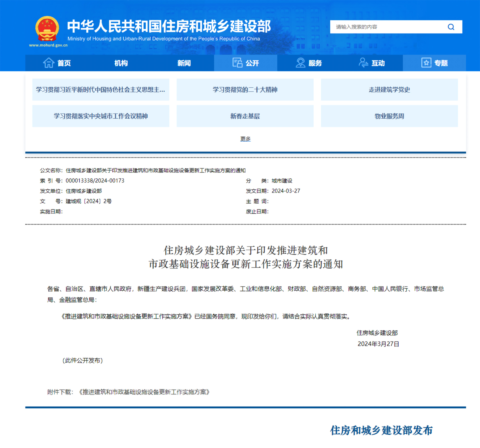Click the 更多 link
This screenshot has height=448, width=480.
click(245, 139)
